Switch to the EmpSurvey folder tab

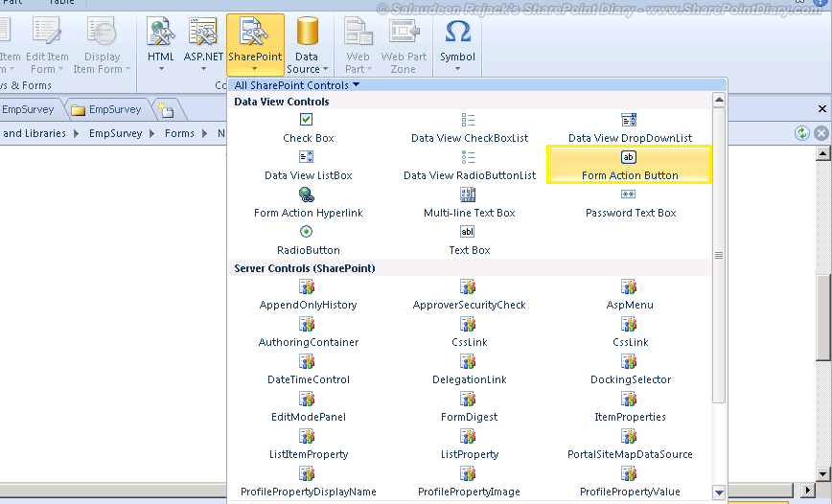click(108, 110)
